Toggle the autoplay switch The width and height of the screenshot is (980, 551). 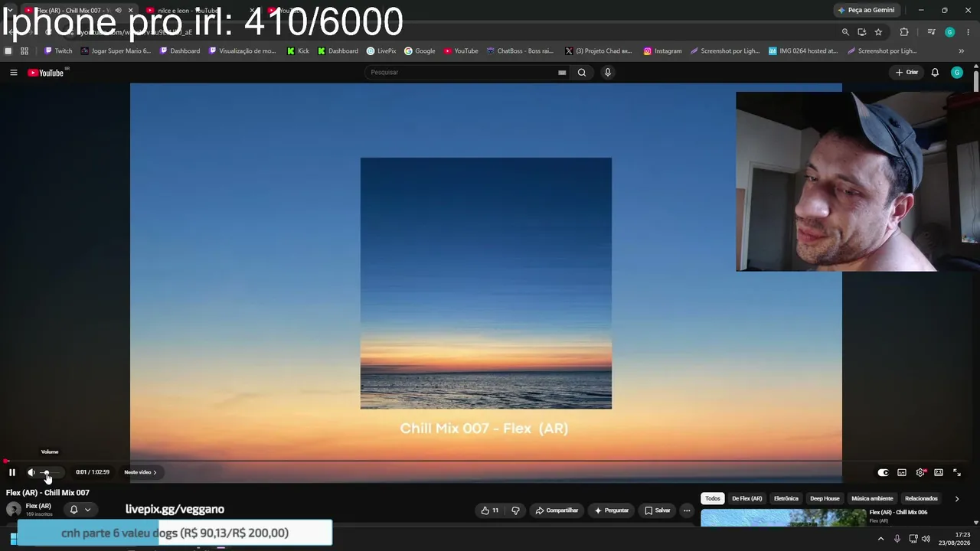coord(883,473)
